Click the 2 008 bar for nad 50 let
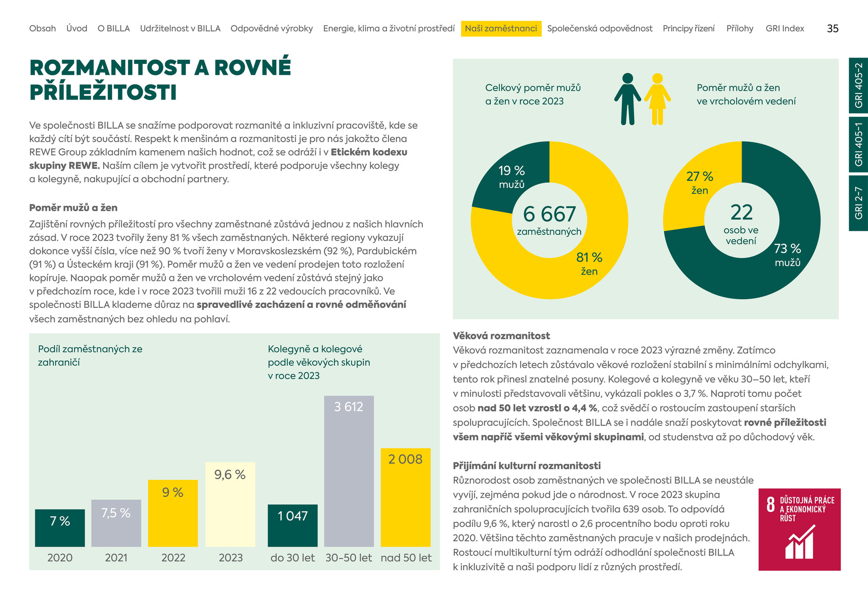This screenshot has width=868, height=614. pyautogui.click(x=405, y=497)
